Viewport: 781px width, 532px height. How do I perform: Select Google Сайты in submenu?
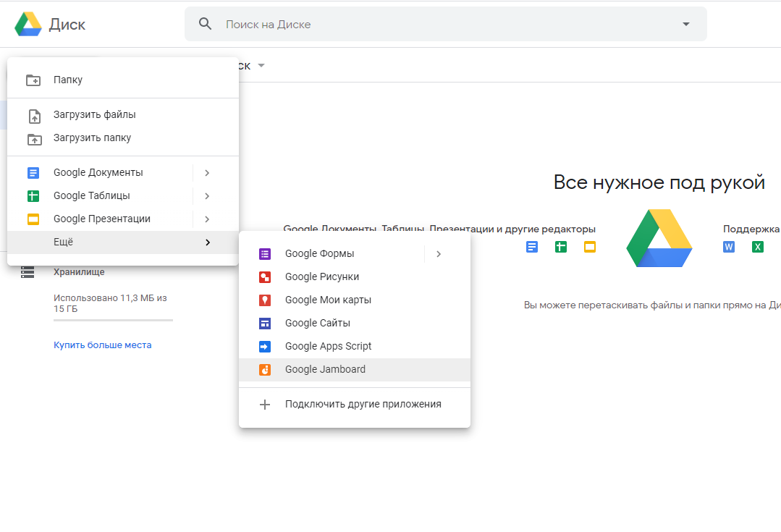click(x=355, y=323)
